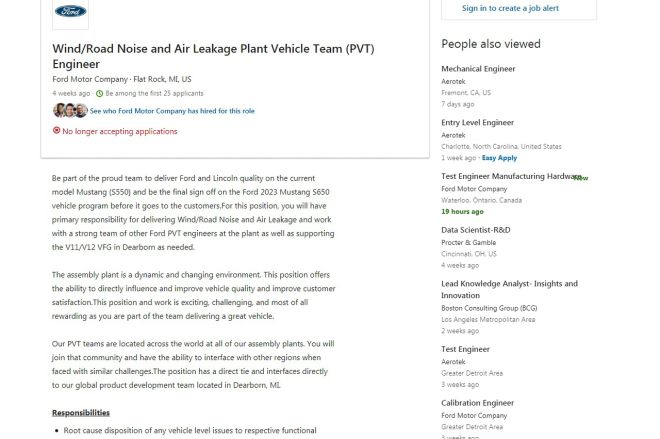Image resolution: width=660 pixels, height=439 pixels.
Task: Click the green clock applicants icon
Action: [x=99, y=93]
